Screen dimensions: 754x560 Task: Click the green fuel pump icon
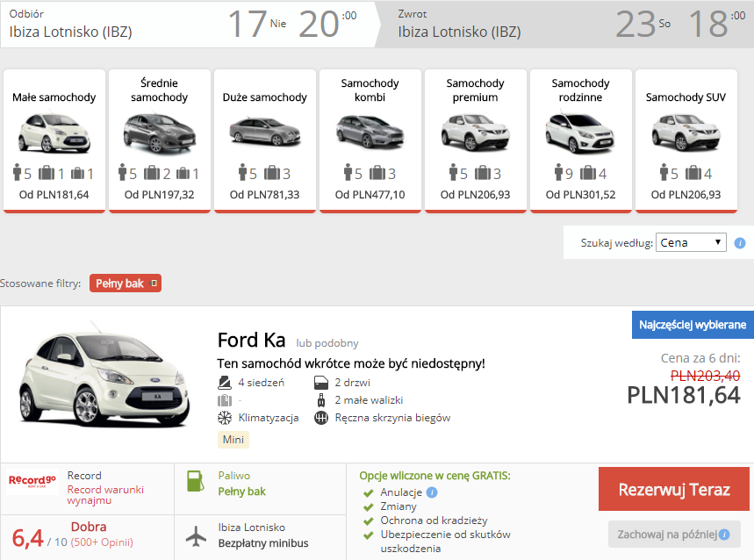tap(195, 483)
